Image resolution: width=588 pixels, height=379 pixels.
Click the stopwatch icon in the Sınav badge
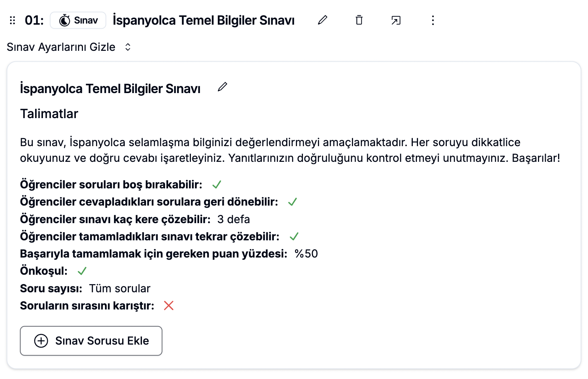[65, 20]
